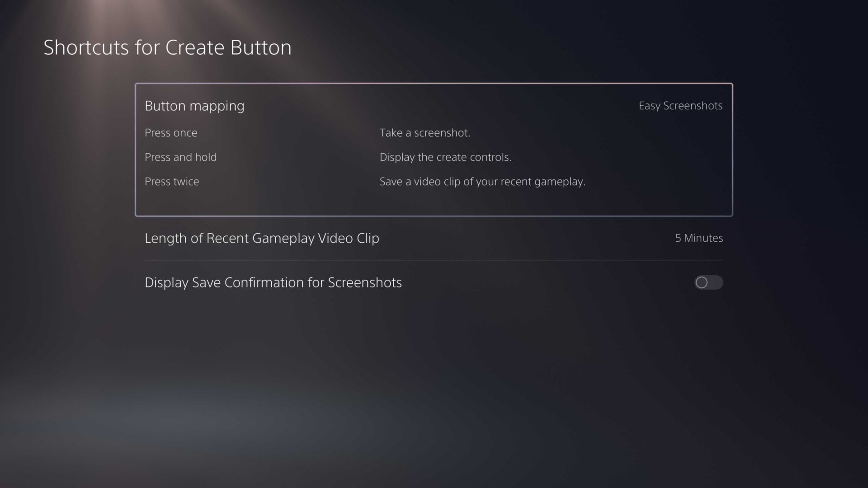Select the Easy Screenshots mapping option
The height and width of the screenshot is (488, 868).
(680, 106)
